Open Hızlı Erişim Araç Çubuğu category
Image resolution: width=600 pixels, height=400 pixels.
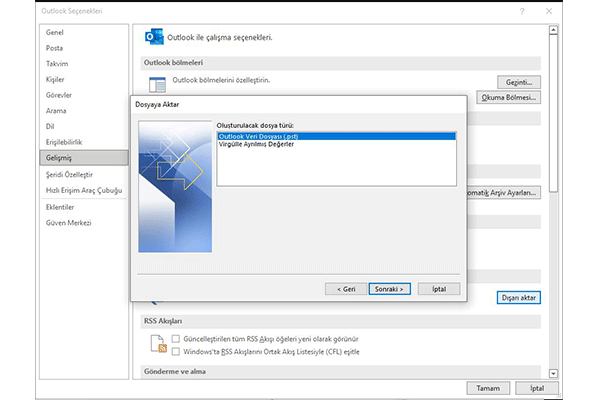click(84, 190)
